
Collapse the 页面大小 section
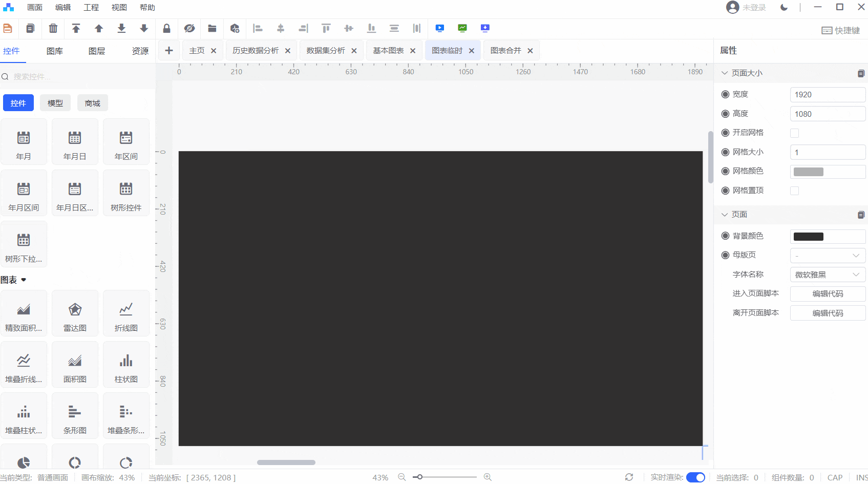[x=725, y=73]
